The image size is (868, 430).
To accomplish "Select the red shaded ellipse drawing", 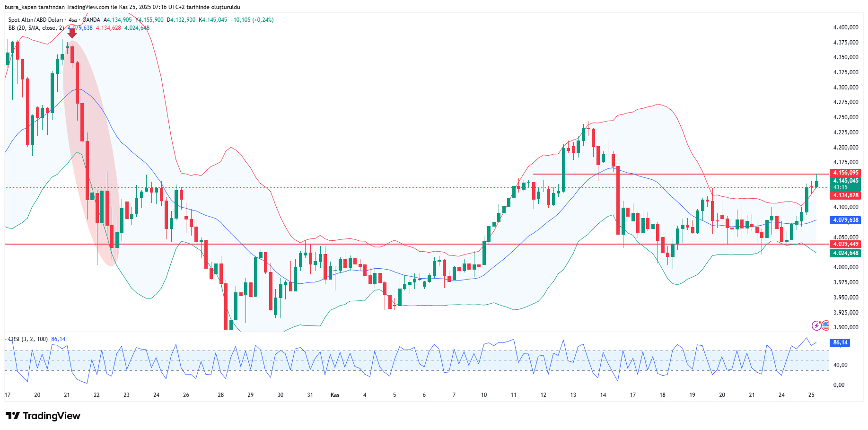I will point(90,151).
